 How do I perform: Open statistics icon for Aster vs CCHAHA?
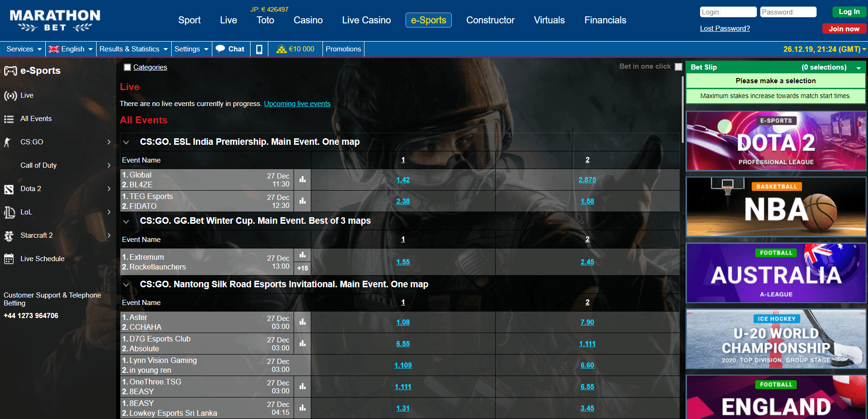(302, 322)
